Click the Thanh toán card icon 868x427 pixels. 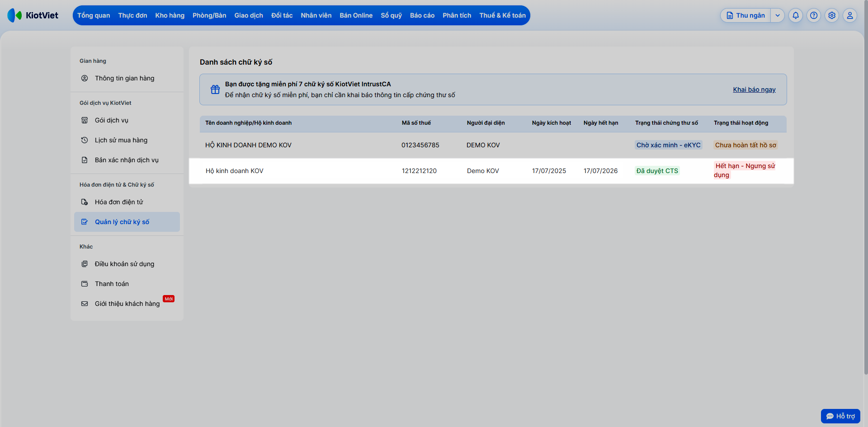(85, 284)
